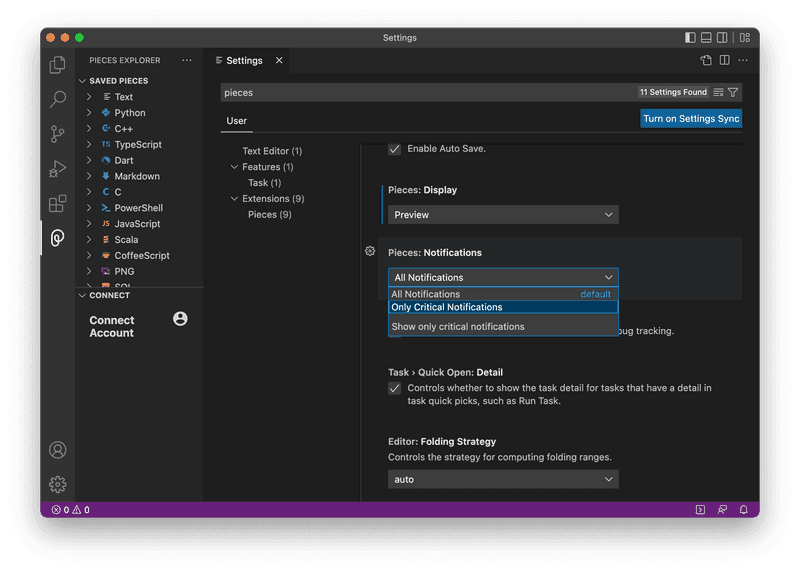Select CoffeeScript in saved pieces

pyautogui.click(x=142, y=255)
